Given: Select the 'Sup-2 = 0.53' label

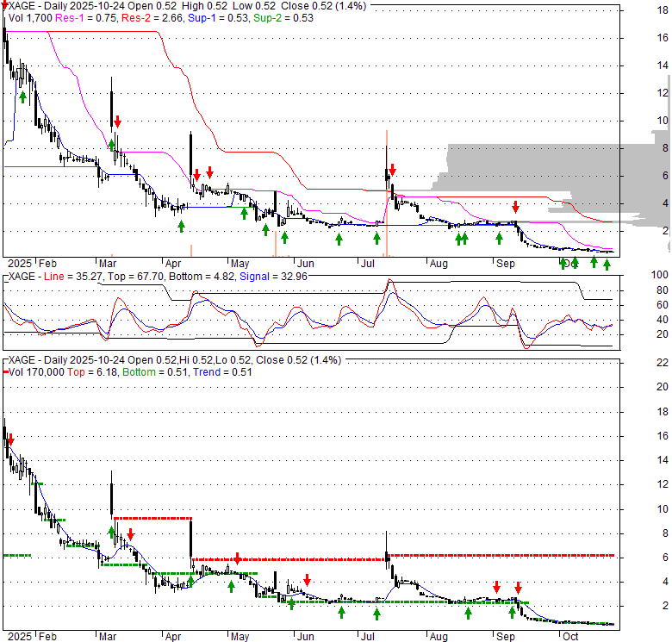Looking at the screenshot, I should [283, 18].
